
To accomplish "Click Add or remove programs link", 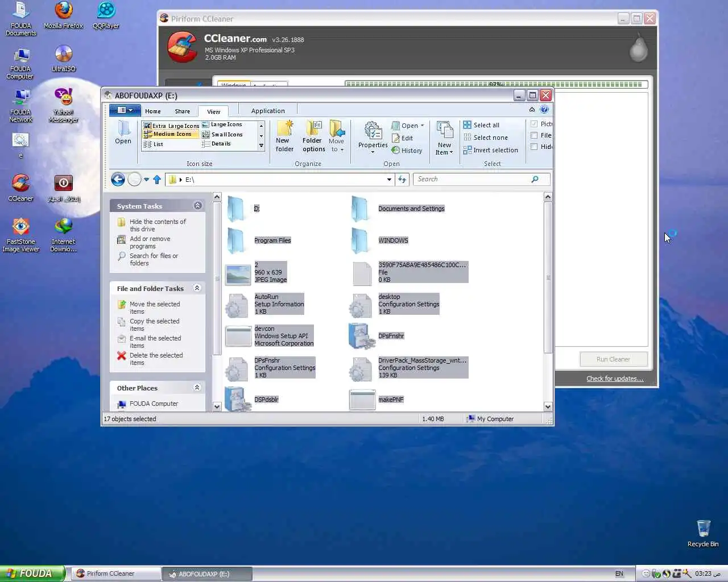I will tap(150, 243).
